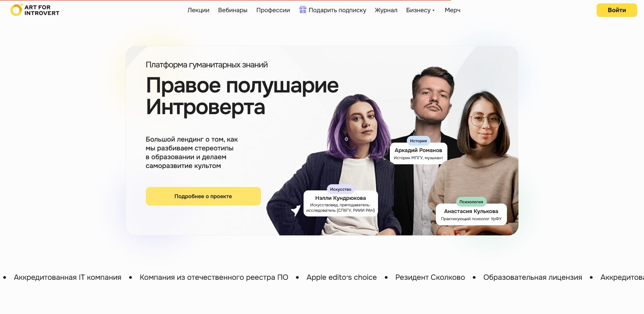
Task: Visit the Мерч store link
Action: coord(452,10)
